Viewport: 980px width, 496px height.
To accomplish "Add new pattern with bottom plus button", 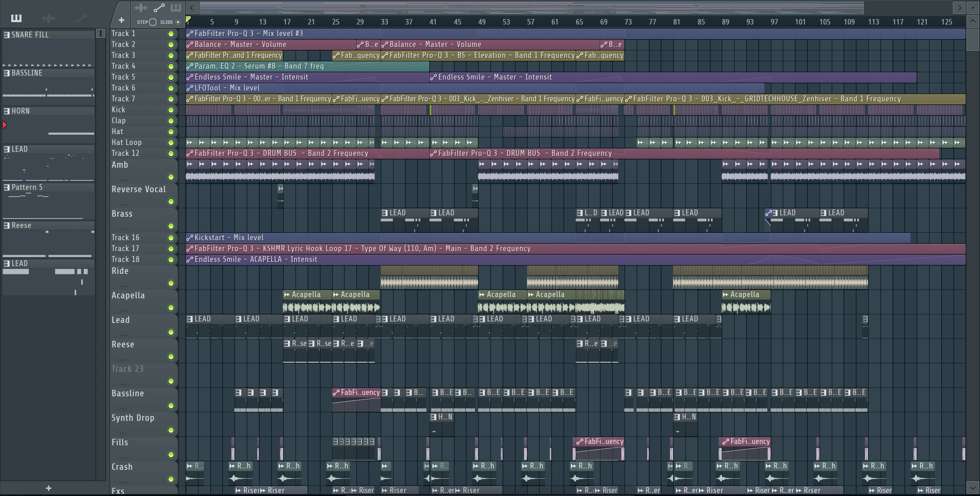I will pos(48,488).
